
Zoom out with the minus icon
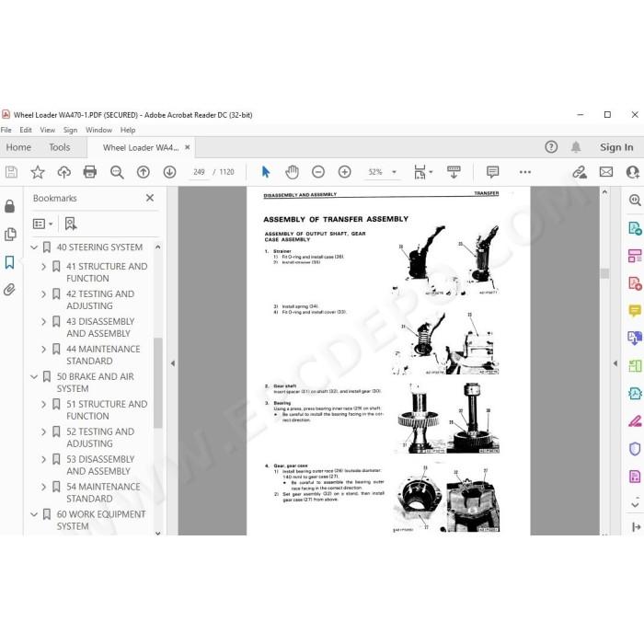click(318, 172)
